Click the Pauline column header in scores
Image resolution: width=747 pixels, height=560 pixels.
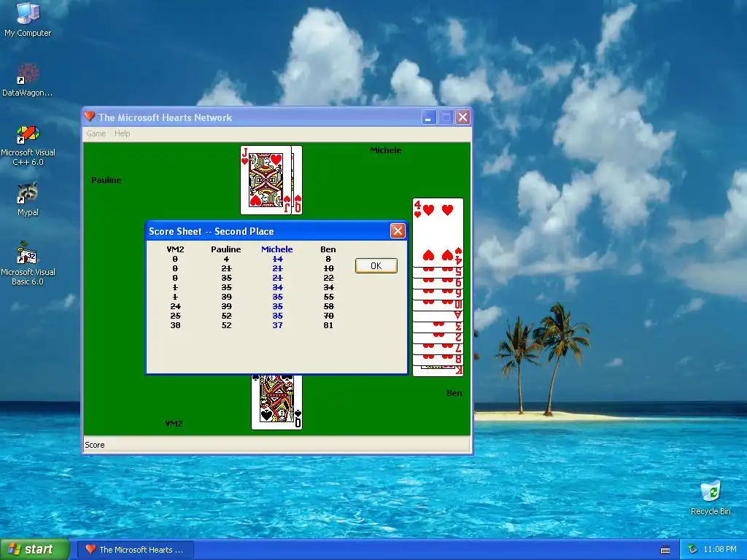click(x=226, y=249)
